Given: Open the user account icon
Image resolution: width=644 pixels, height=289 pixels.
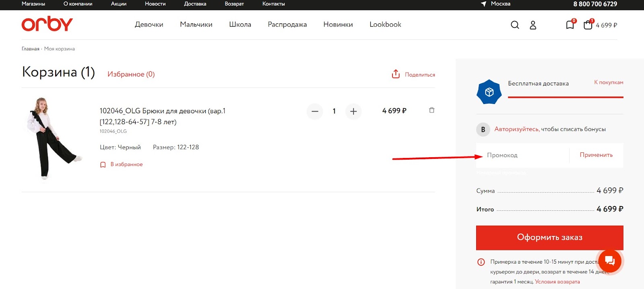Looking at the screenshot, I should tap(533, 25).
